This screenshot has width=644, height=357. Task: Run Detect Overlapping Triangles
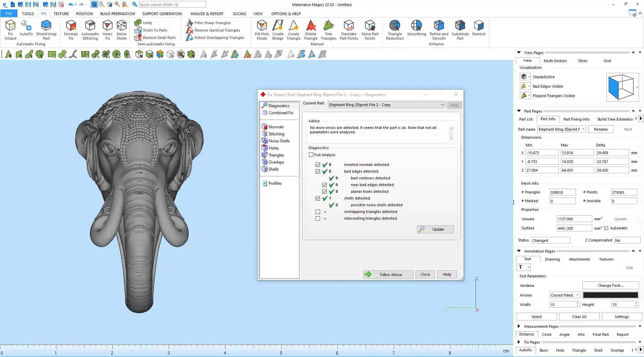click(x=215, y=38)
